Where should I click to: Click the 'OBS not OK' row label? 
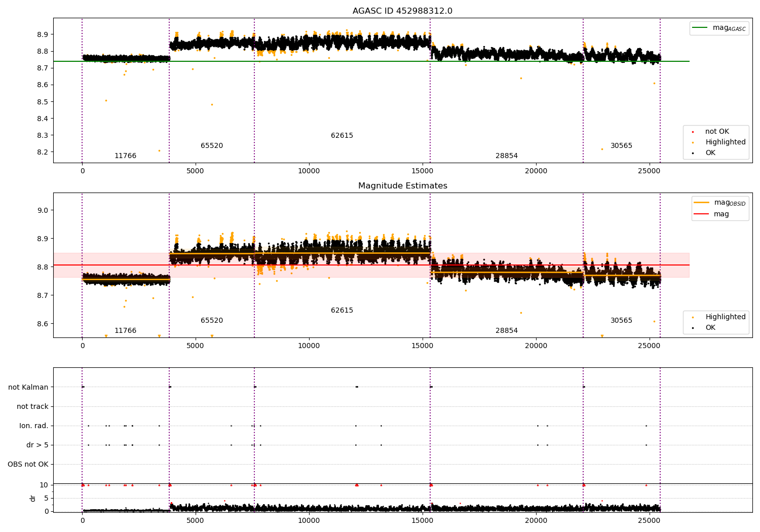[28, 465]
